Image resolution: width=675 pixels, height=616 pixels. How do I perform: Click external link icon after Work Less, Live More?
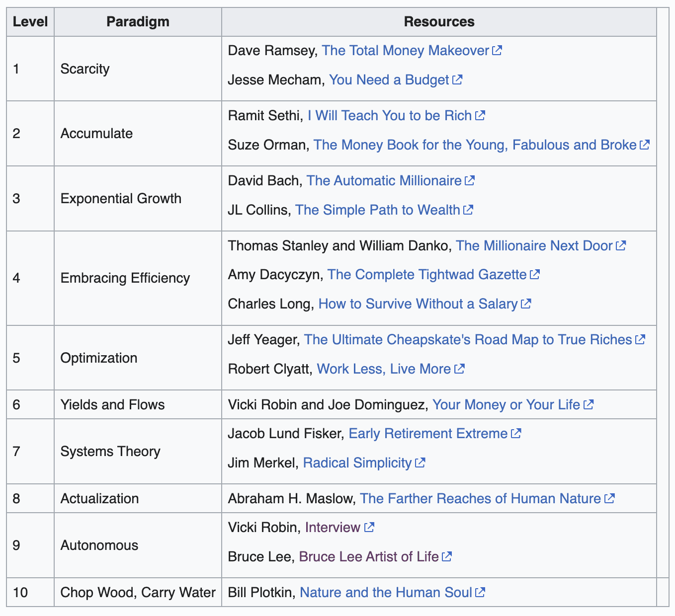[459, 369]
